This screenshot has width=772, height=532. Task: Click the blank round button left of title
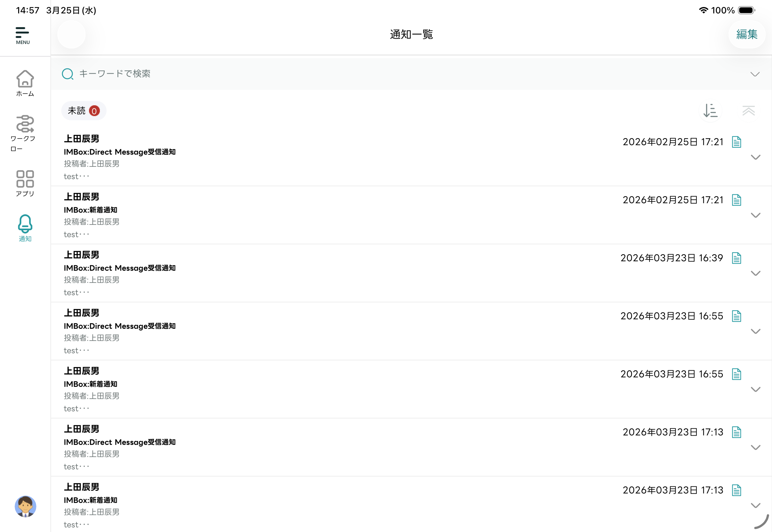click(x=71, y=34)
